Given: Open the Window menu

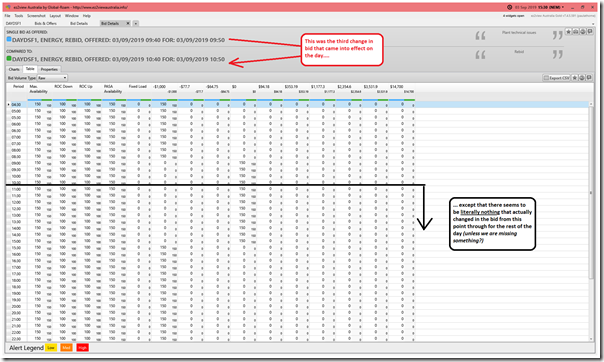Looking at the screenshot, I should point(72,16).
